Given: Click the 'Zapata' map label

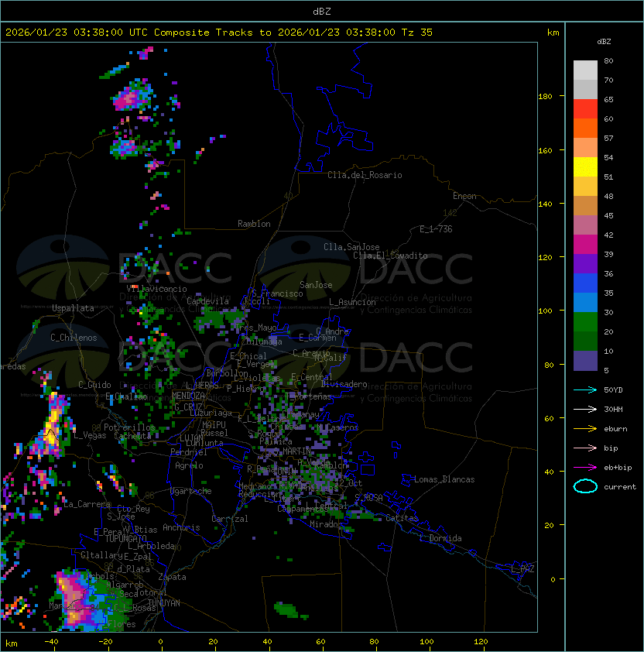Looking at the screenshot, I should click(172, 577).
